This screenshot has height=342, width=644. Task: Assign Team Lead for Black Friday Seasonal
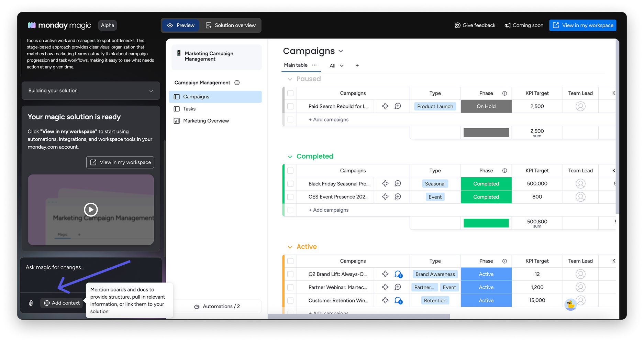[x=580, y=184]
